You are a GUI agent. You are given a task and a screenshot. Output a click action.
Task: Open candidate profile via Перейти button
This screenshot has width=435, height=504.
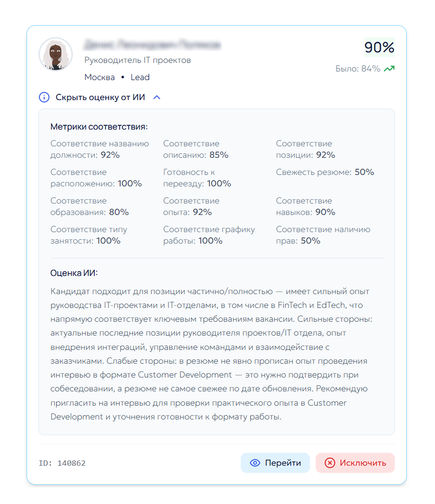(275, 463)
